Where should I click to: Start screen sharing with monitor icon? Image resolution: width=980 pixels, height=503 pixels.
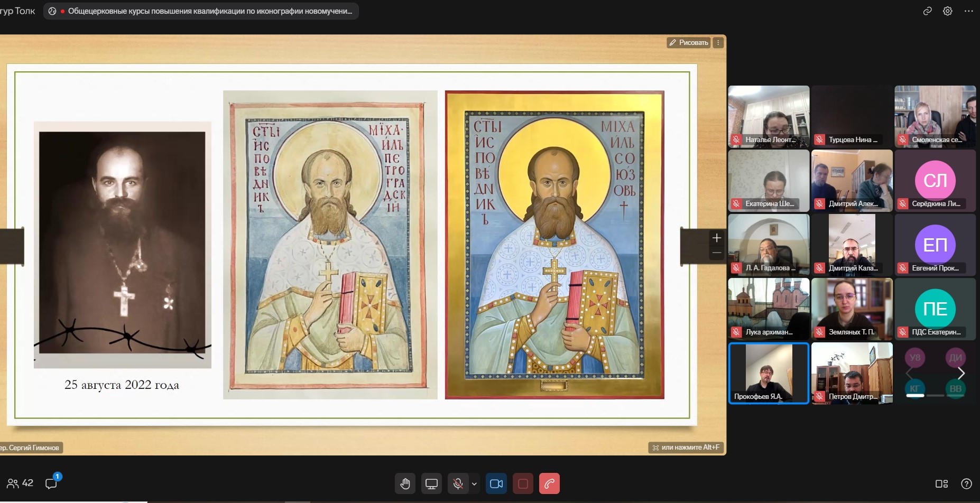pos(431,483)
